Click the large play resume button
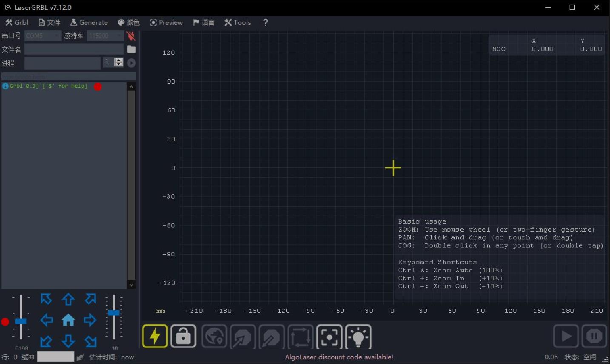Viewport: 610px width, 364px height. 566,336
